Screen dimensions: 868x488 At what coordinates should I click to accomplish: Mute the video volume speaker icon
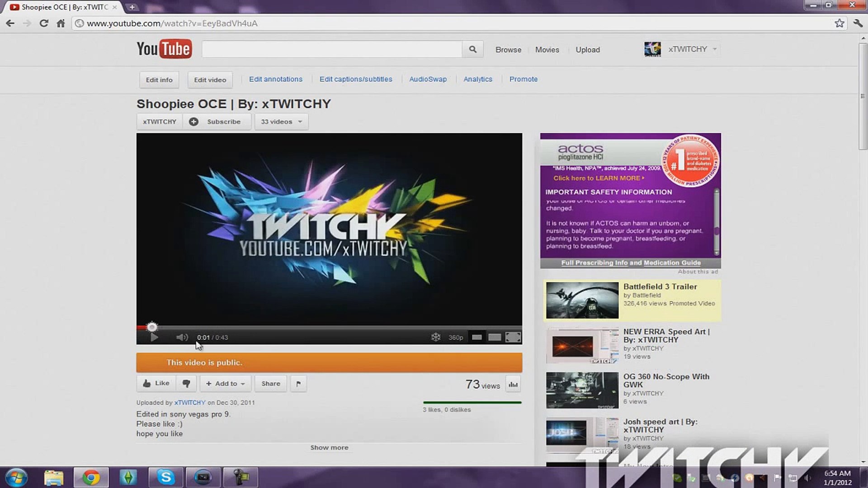(x=182, y=337)
